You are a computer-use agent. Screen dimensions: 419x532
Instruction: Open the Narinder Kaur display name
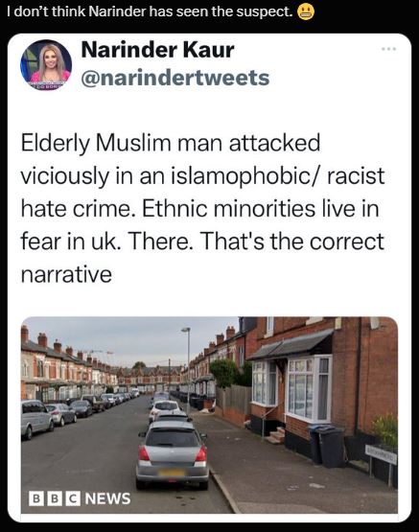(157, 50)
